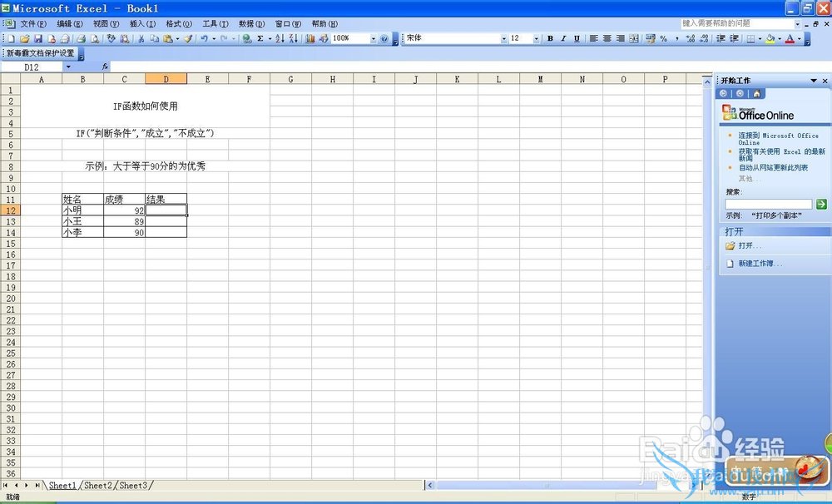Image resolution: width=832 pixels, height=504 pixels.
Task: Apply the yellow Fill Color bucket
Action: point(770,39)
